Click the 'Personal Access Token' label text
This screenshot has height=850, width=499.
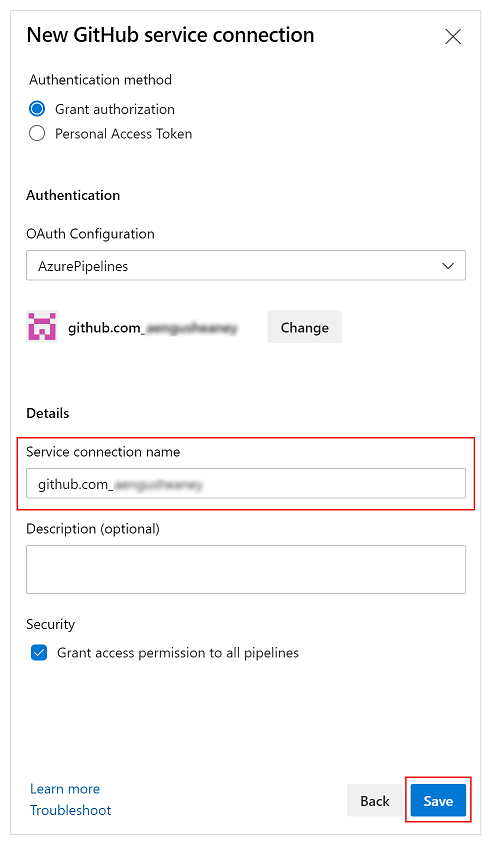pyautogui.click(x=124, y=133)
